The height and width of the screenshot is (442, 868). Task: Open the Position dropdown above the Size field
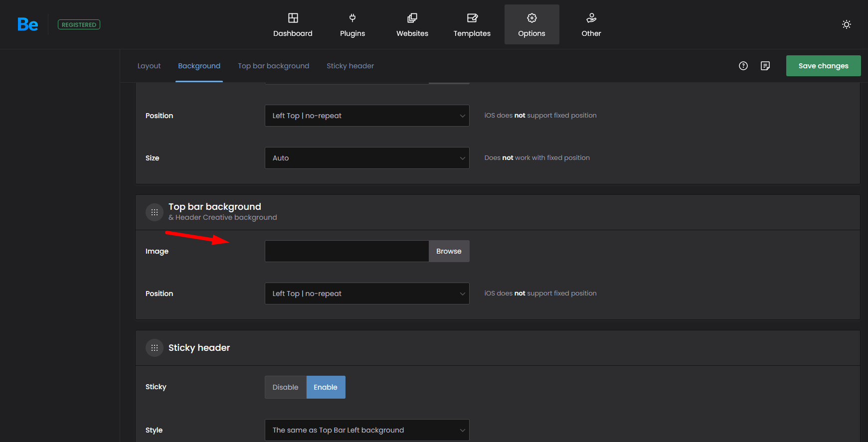point(367,116)
